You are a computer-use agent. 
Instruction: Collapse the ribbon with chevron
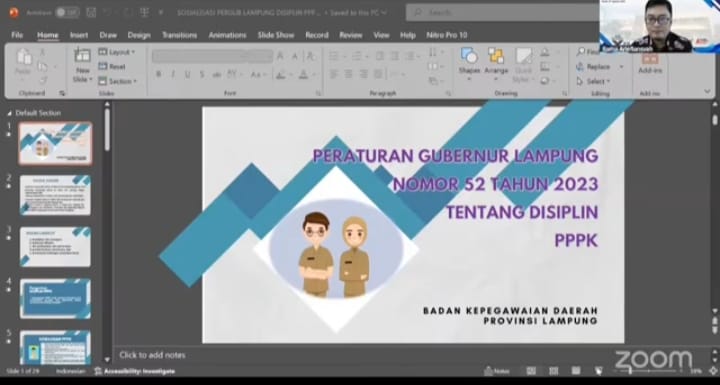707,91
